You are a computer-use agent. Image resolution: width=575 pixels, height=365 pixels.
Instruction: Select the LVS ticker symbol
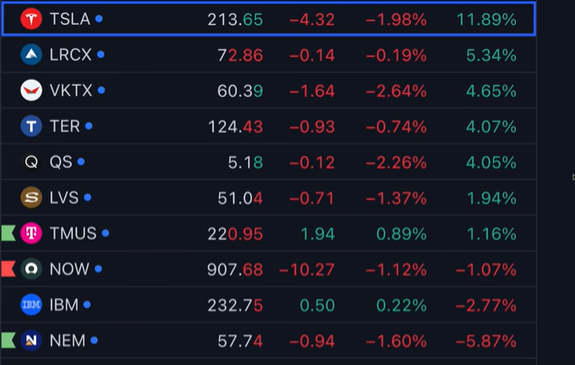[64, 198]
